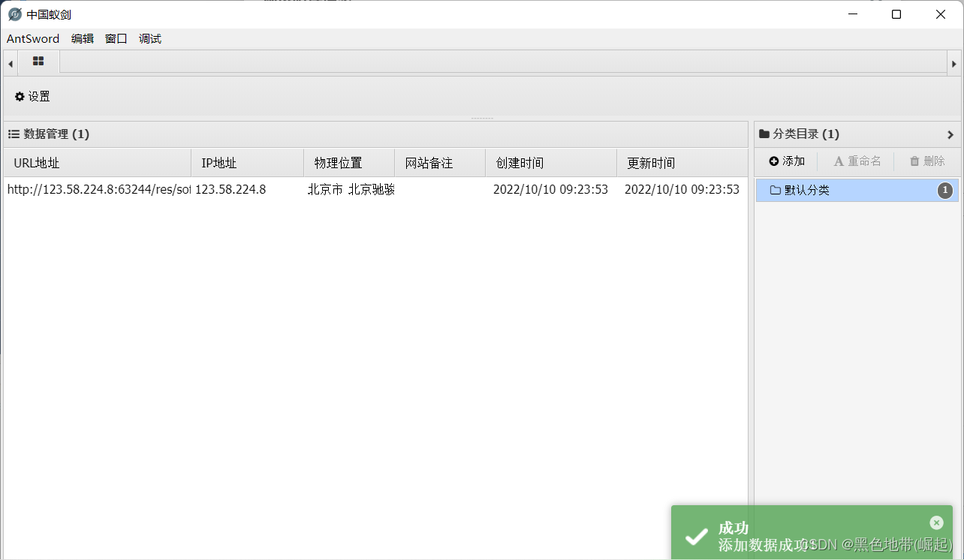The width and height of the screenshot is (964, 560).
Task: Open the 窗口 menu
Action: tap(116, 38)
